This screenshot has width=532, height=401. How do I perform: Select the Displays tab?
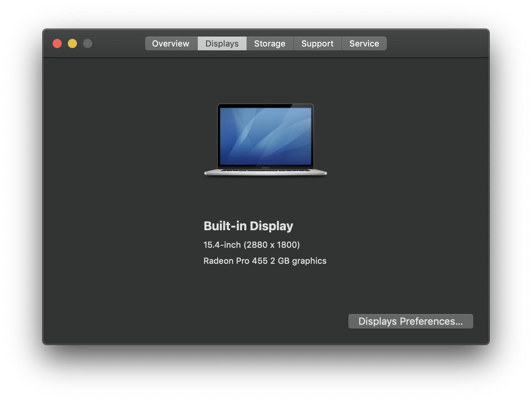222,43
